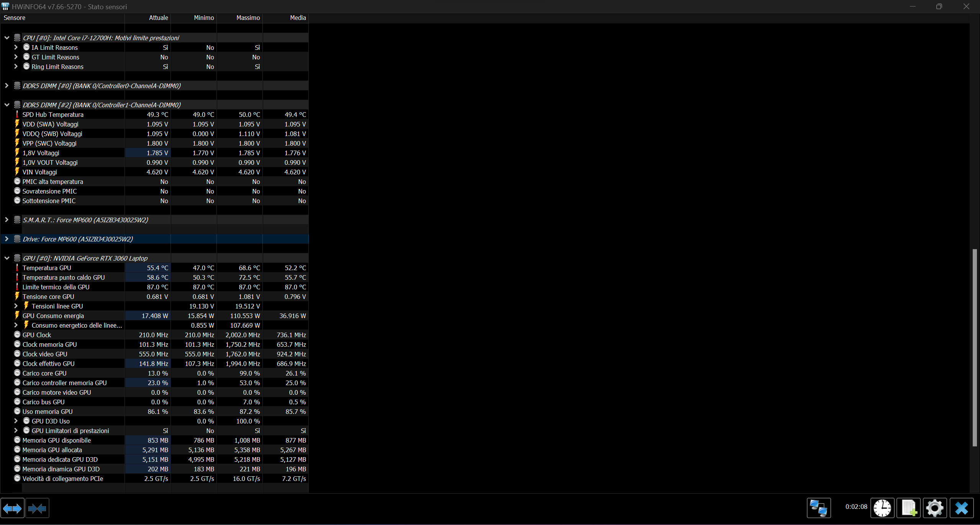Expand IA Limit Reasons

[16, 47]
